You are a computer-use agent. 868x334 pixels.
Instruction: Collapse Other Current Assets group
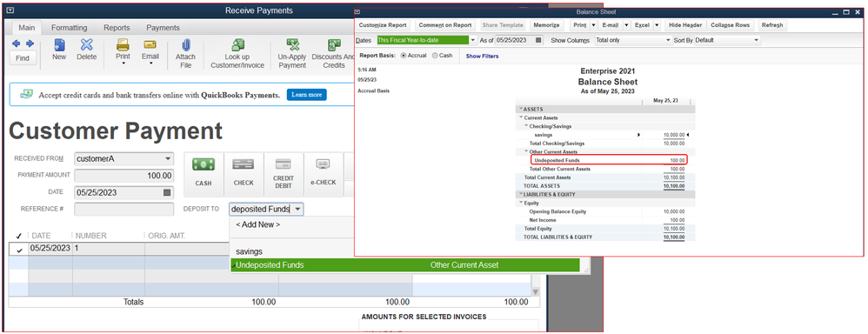point(526,151)
